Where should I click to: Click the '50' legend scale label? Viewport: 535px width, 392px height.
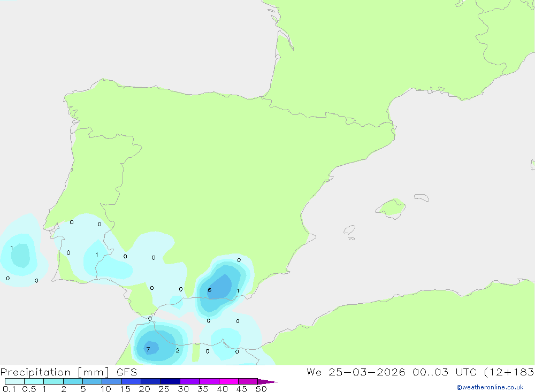262,389
